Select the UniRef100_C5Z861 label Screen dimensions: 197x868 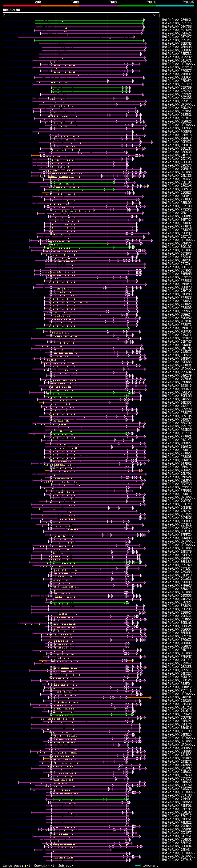tap(177, 111)
